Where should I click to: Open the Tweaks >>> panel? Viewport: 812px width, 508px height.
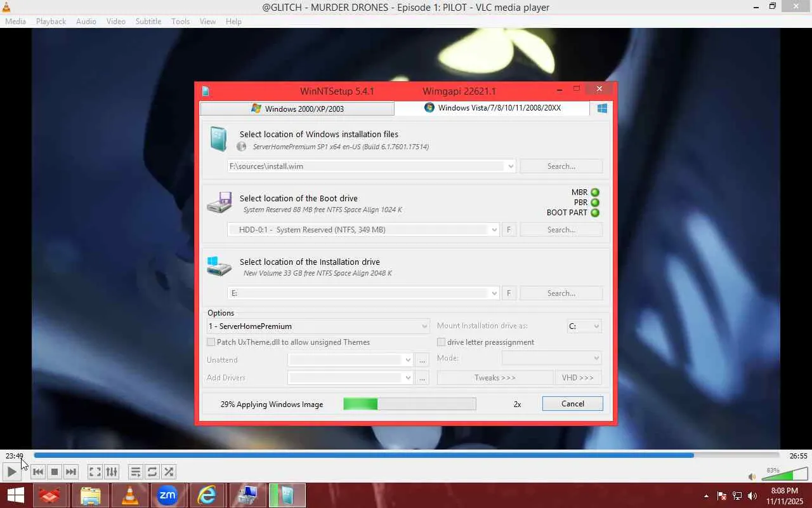coord(495,378)
